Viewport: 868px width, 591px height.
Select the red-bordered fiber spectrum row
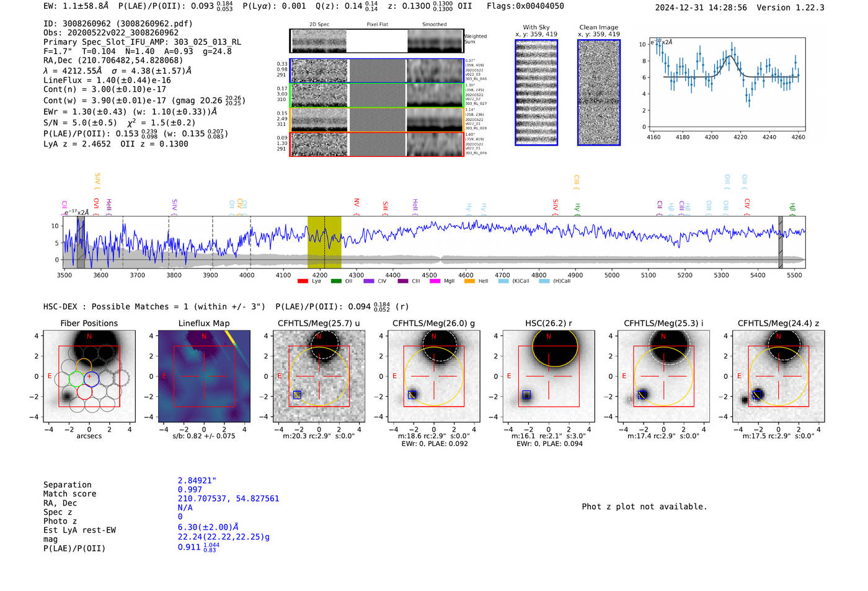(377, 144)
